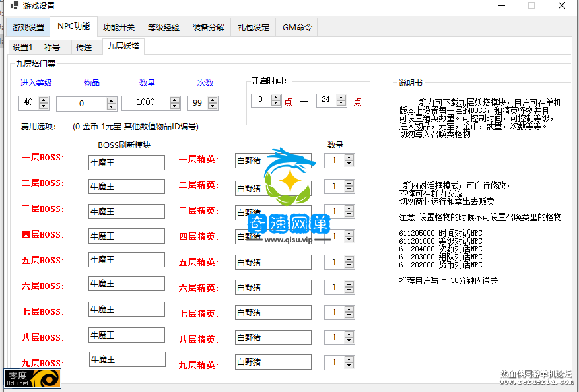Increase the 五层精英 quantity spinner
Viewport: 579px width, 392px height.
349,259
